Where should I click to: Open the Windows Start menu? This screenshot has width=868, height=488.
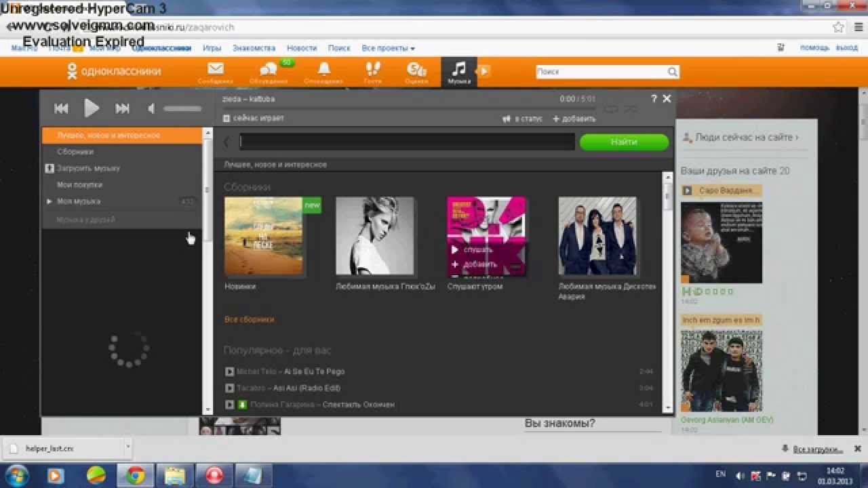[16, 475]
